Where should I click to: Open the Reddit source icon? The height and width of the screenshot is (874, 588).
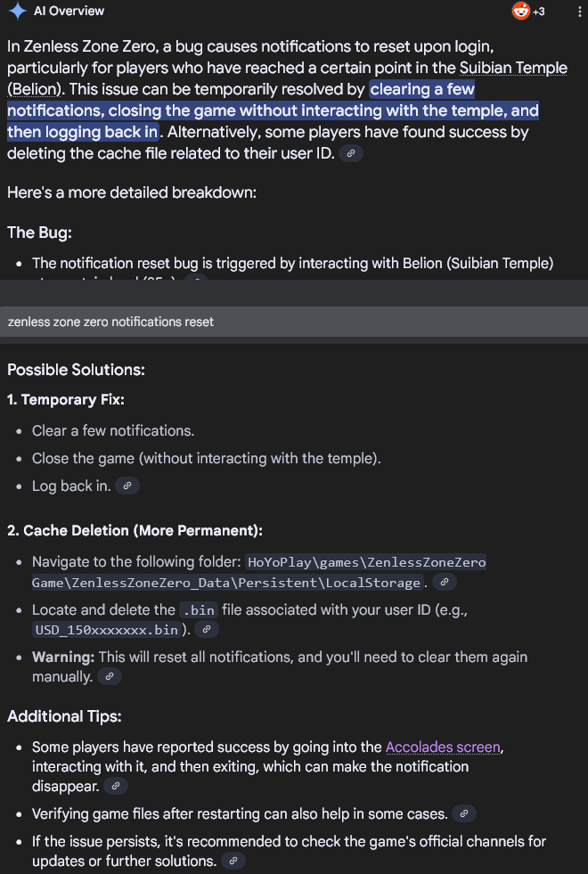pyautogui.click(x=520, y=12)
